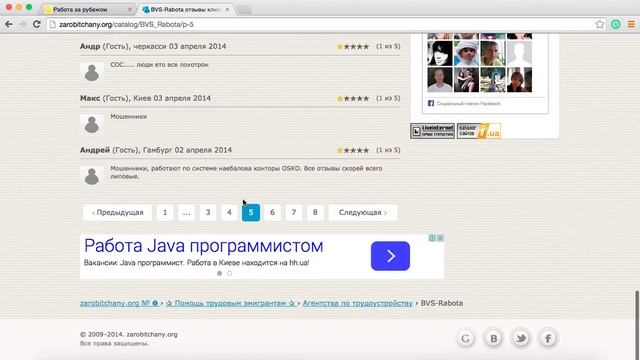The image size is (640, 360).
Task: Open the baby in white hat thumbnail
Action: click(466, 53)
